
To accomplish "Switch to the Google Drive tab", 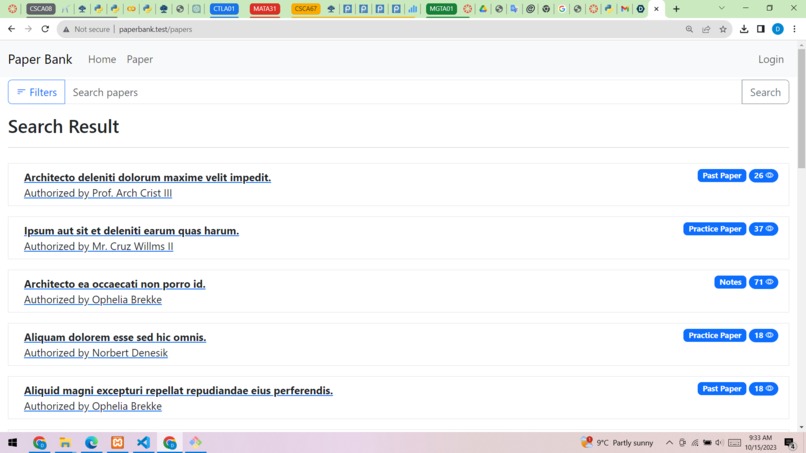I will tap(483, 9).
